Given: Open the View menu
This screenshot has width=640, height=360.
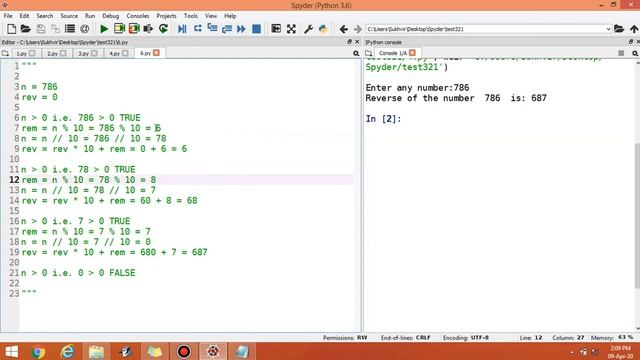Looking at the screenshot, I should point(211,16).
